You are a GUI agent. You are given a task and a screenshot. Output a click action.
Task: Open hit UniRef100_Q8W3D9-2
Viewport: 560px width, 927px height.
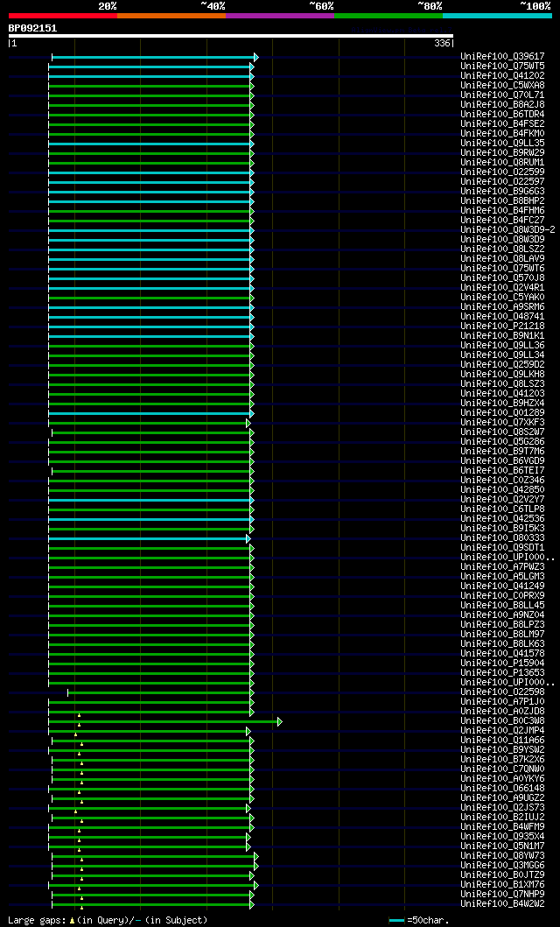(x=507, y=230)
